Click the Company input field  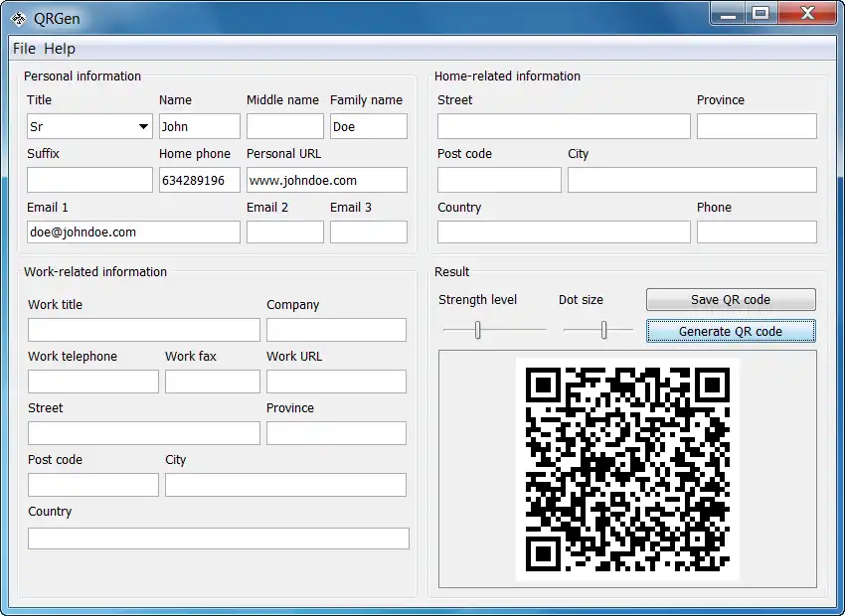point(336,330)
